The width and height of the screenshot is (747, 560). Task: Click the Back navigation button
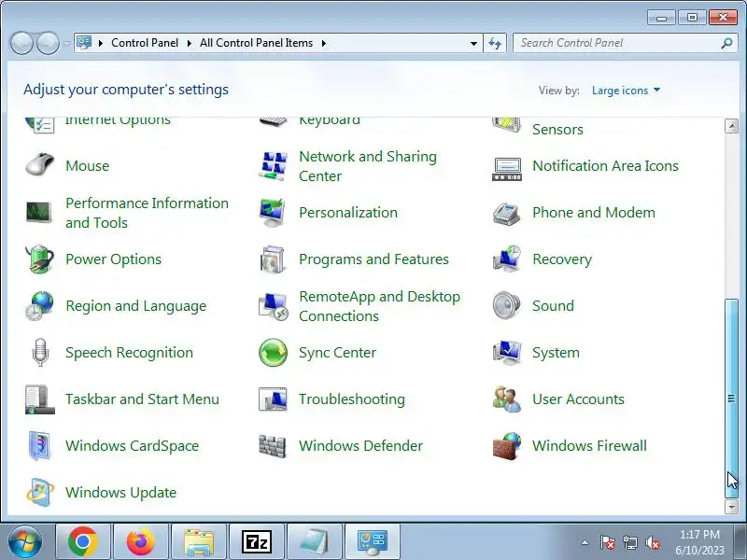click(x=21, y=43)
